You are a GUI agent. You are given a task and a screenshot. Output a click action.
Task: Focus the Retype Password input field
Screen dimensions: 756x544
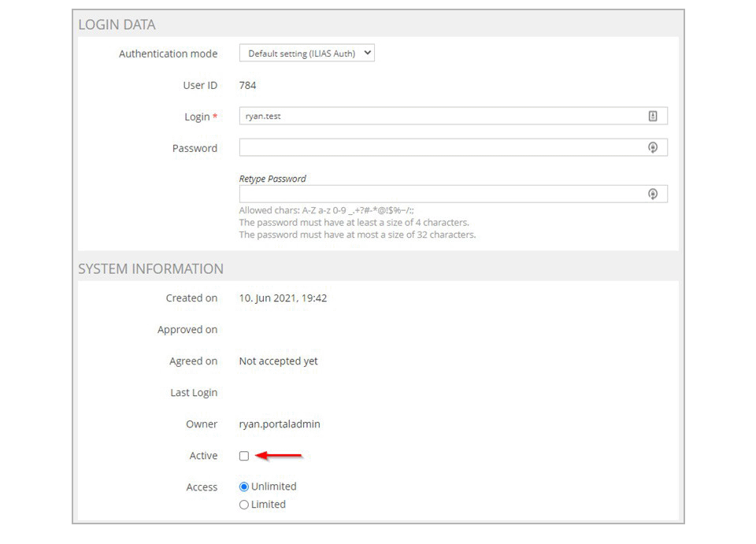(x=454, y=194)
